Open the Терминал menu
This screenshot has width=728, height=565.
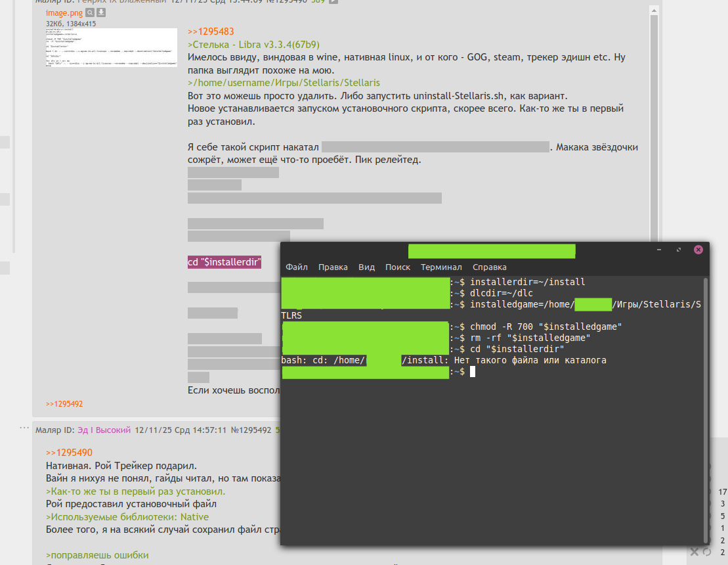(441, 267)
